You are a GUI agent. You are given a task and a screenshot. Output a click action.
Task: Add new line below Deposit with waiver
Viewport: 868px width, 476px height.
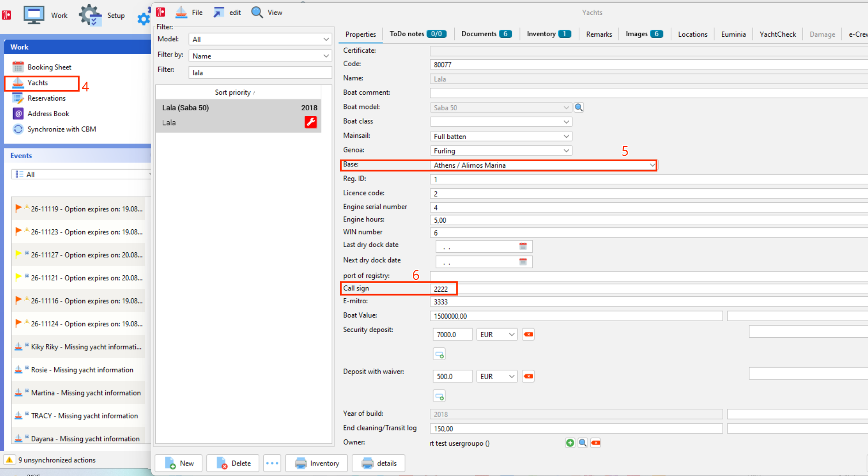pyautogui.click(x=439, y=396)
